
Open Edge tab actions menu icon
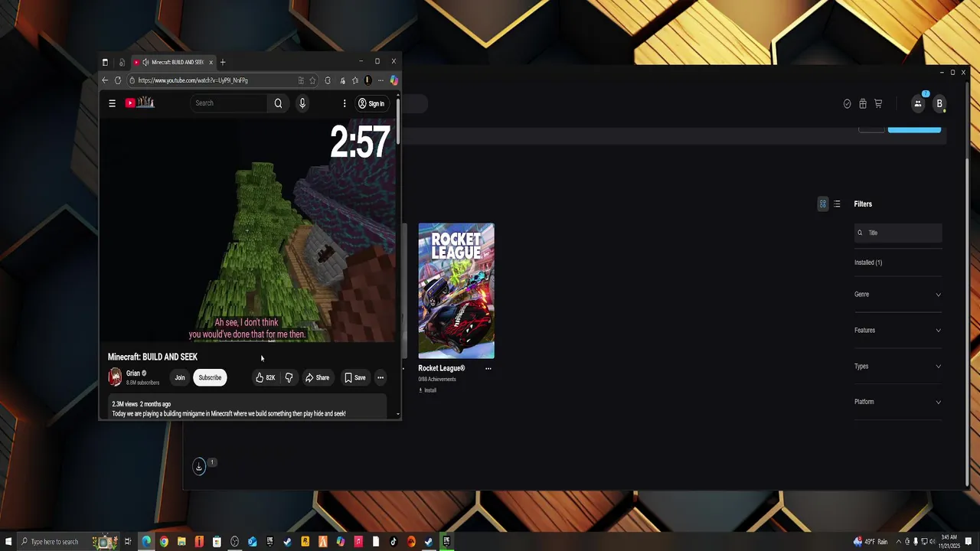pos(105,63)
